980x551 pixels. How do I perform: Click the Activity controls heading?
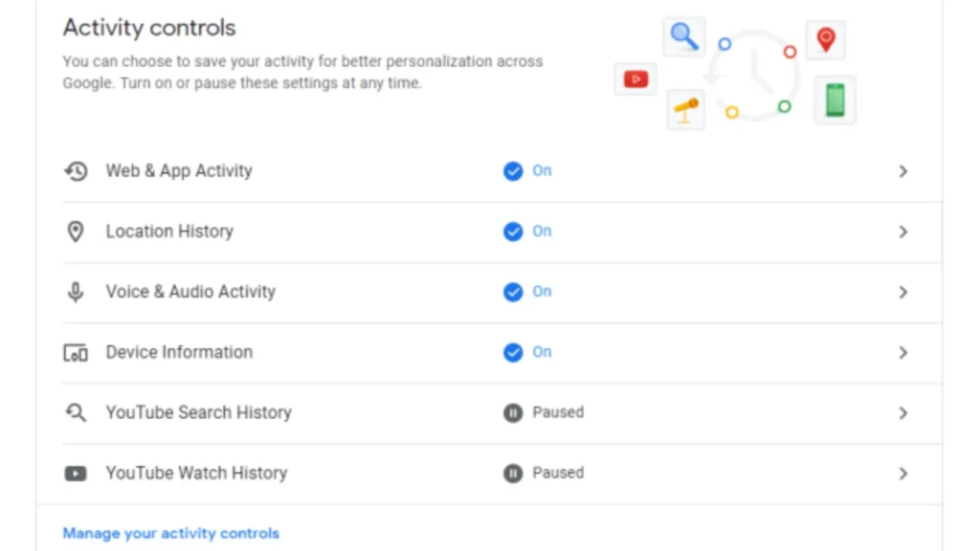tap(148, 28)
